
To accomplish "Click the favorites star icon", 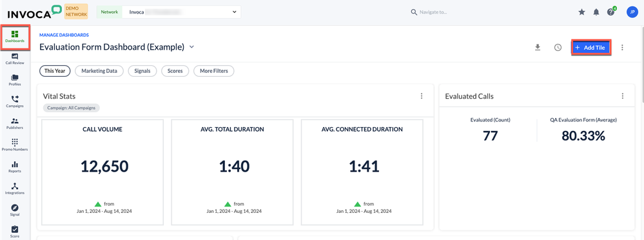I will click(x=581, y=12).
